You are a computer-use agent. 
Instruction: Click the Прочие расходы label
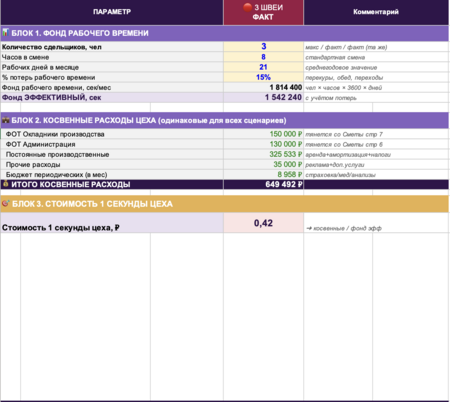pyautogui.click(x=33, y=165)
